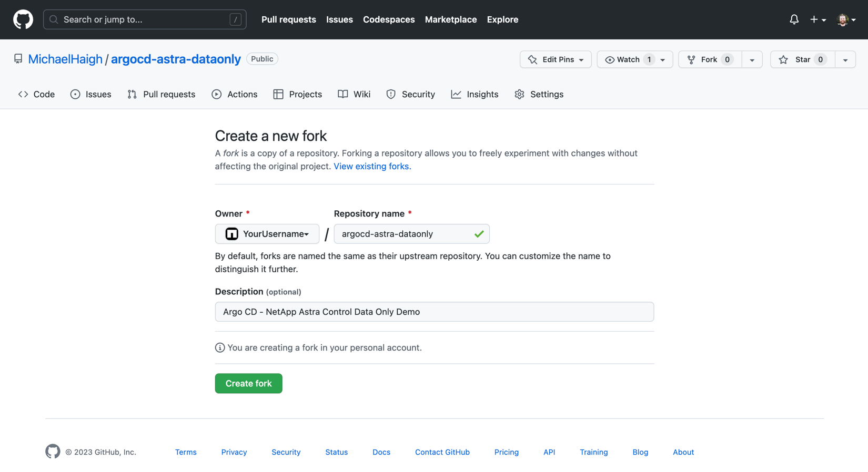Open the user avatar menu

point(845,19)
